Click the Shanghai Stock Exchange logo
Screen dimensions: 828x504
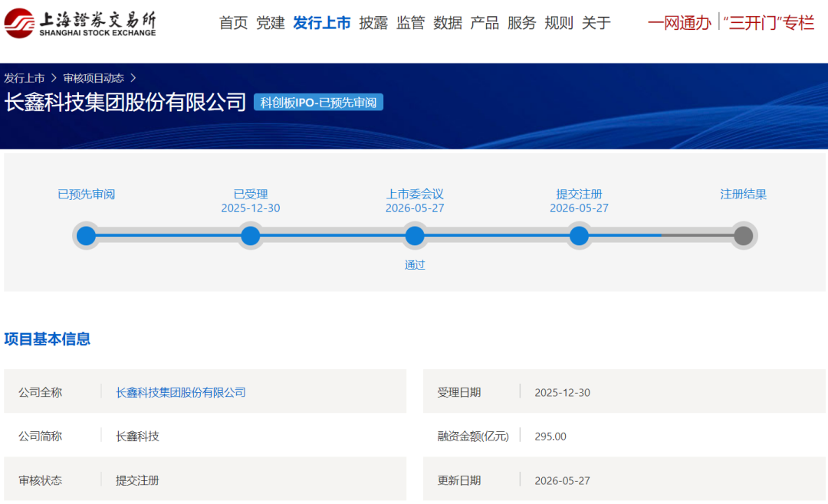[x=80, y=23]
